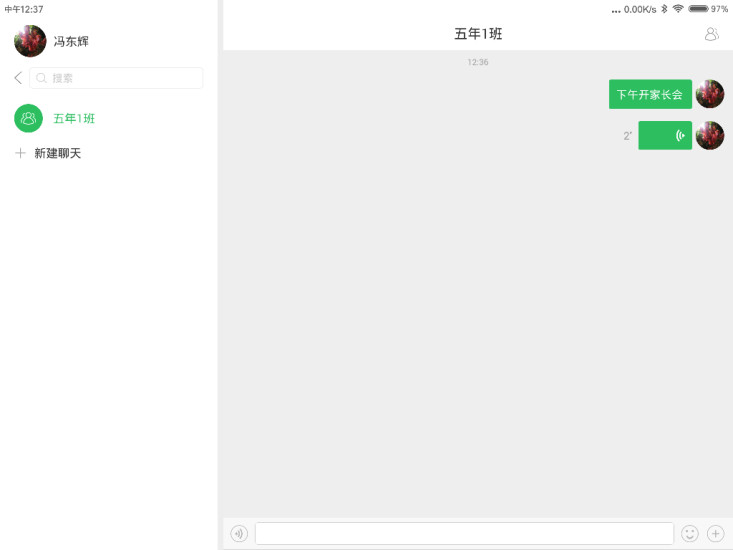Click the search box 搜索
This screenshot has height=550, width=733.
pyautogui.click(x=116, y=78)
